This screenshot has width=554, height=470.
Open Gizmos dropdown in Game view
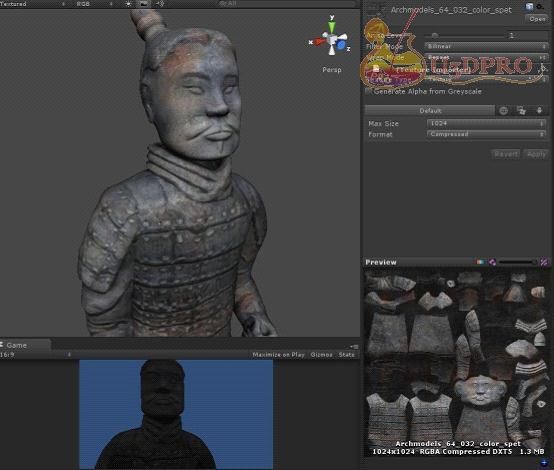pos(322,354)
